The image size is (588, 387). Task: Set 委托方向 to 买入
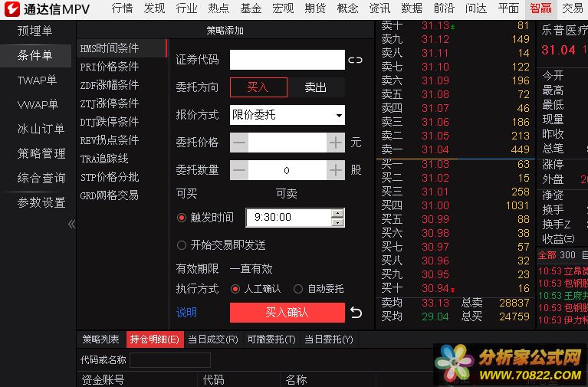pos(258,87)
